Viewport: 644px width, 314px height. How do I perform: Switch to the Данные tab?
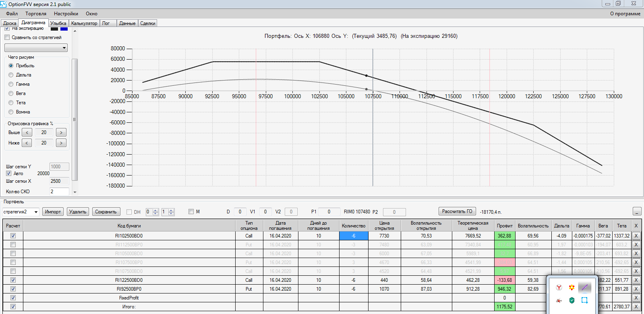pyautogui.click(x=127, y=23)
